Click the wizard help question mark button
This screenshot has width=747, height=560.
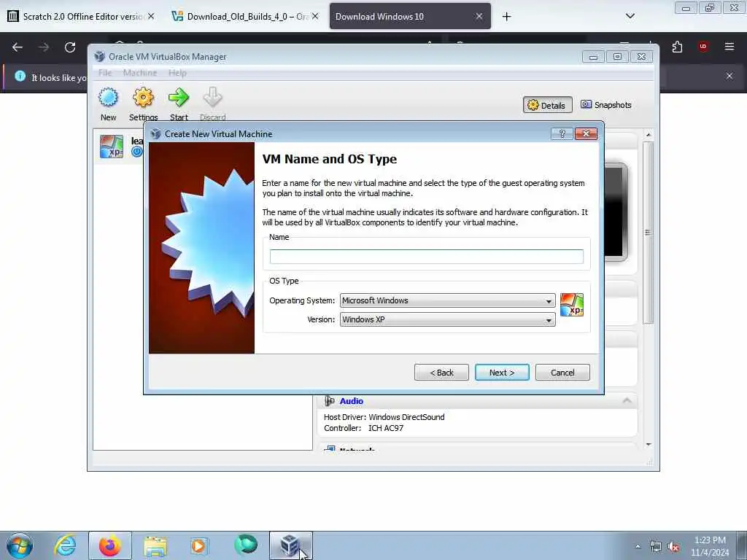click(x=562, y=134)
